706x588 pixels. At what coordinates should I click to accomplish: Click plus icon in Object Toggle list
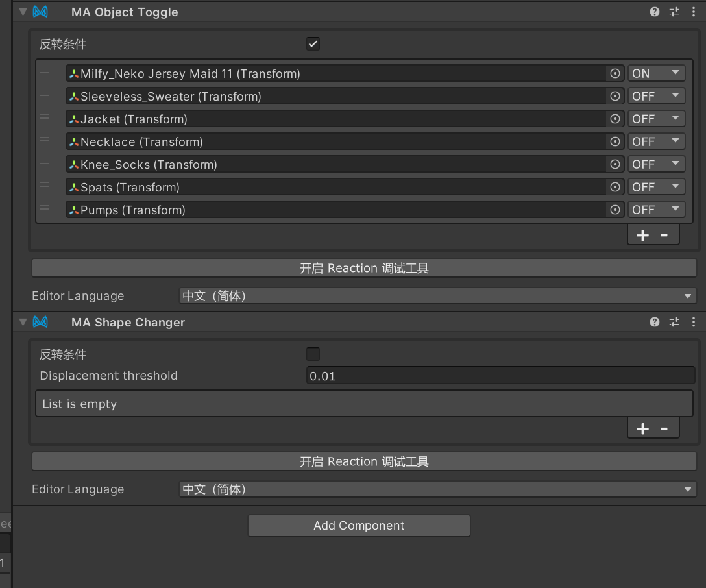642,235
